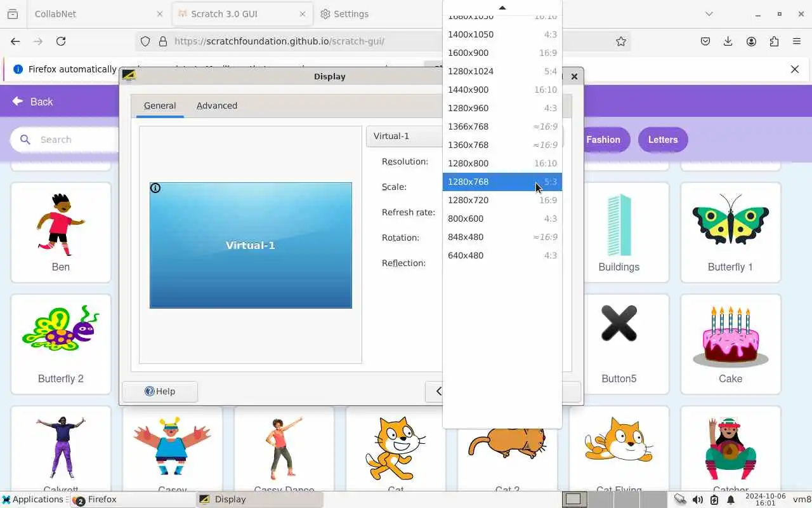Choose the Catcher sprite
The height and width of the screenshot is (508, 812).
pos(731,449)
